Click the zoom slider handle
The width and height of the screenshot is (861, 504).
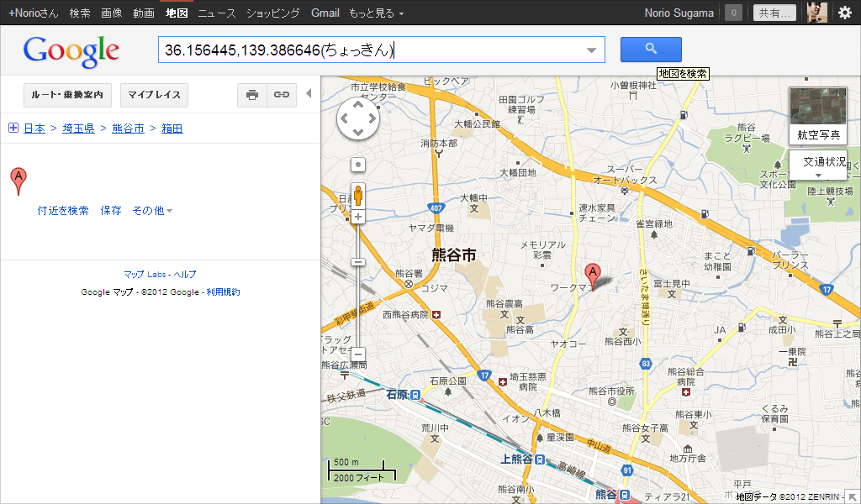358,262
